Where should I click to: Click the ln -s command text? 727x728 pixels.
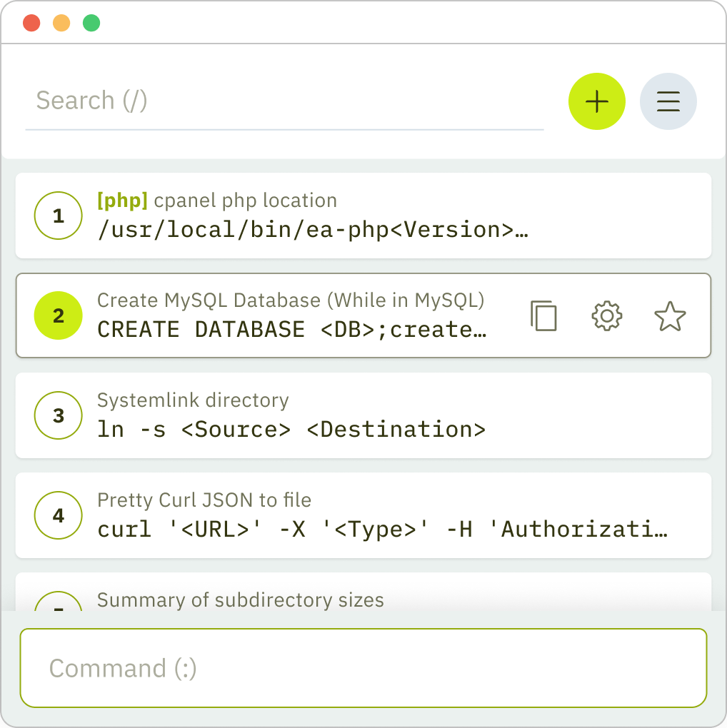pyautogui.click(x=291, y=430)
